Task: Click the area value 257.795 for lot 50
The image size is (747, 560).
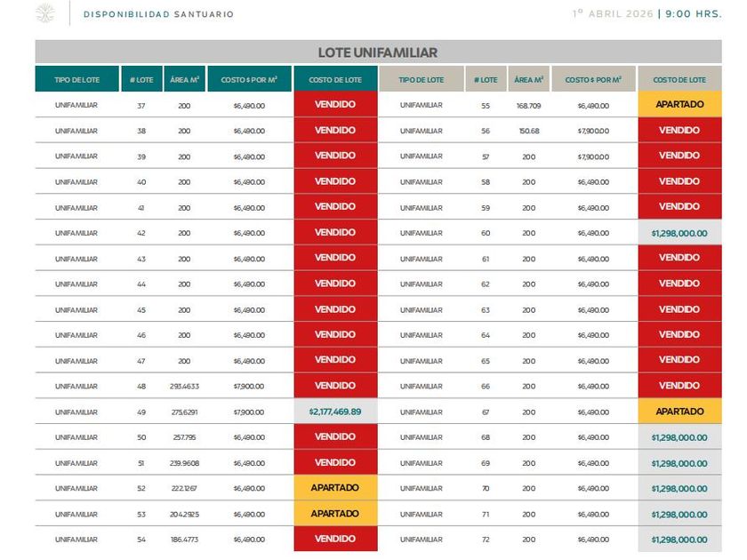Action: (x=184, y=437)
